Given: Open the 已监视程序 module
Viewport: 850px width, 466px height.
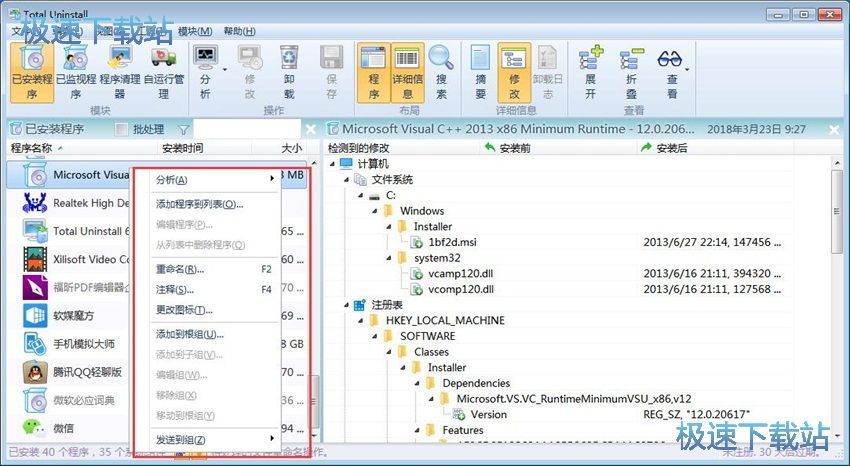Looking at the screenshot, I should (76, 73).
